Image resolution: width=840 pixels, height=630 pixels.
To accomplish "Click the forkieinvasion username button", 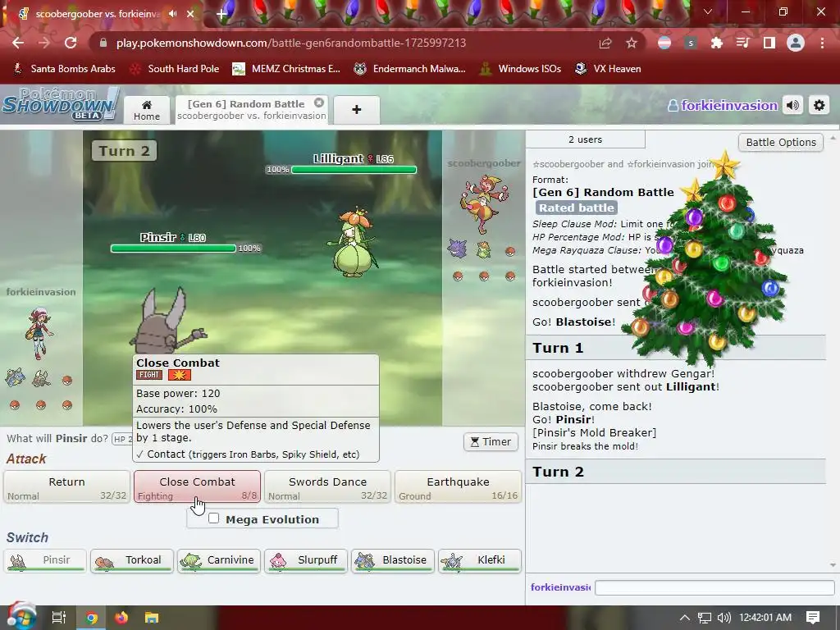I will [x=723, y=106].
